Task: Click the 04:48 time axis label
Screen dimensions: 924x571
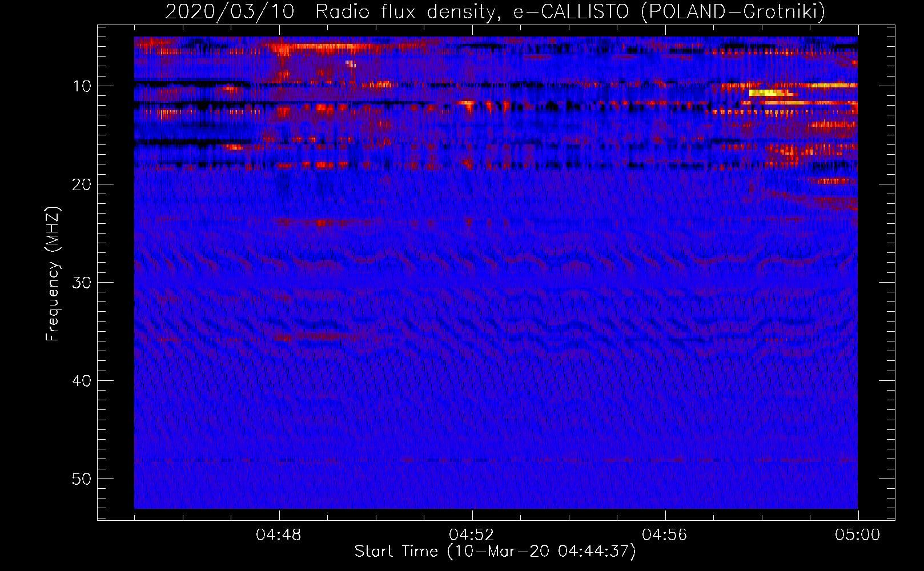Action: click(x=278, y=535)
